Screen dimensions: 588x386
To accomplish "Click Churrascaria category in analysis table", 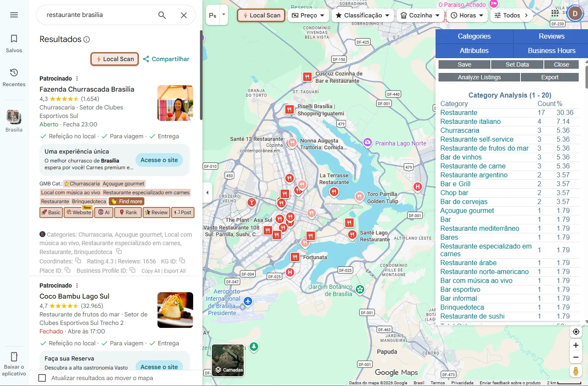I will 460,131.
